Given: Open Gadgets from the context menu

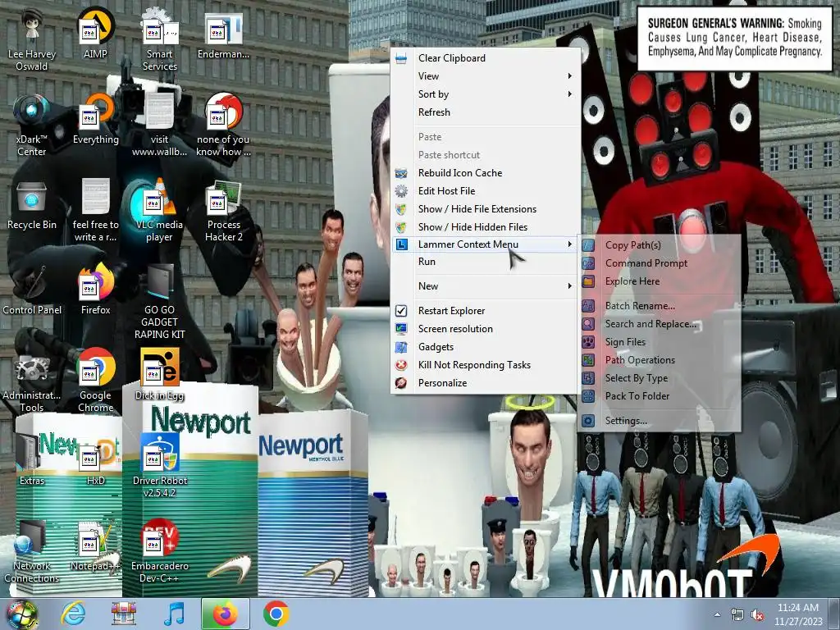Looking at the screenshot, I should [486, 347].
